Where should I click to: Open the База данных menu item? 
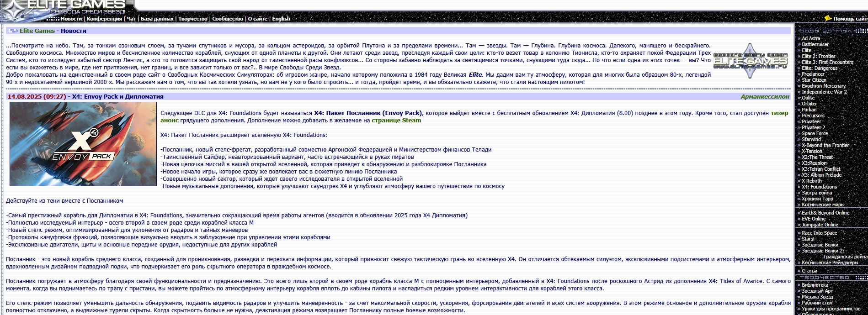(157, 19)
